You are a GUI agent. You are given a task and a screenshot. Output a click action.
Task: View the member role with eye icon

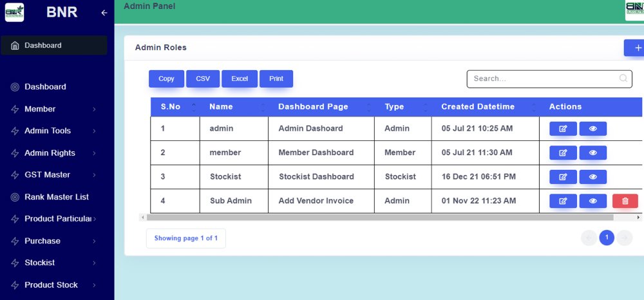pos(592,153)
